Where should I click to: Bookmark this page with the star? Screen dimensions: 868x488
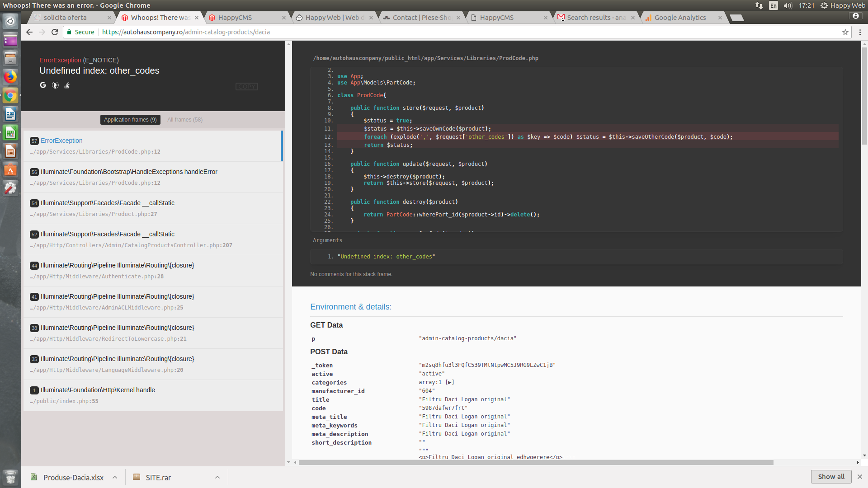pos(845,32)
